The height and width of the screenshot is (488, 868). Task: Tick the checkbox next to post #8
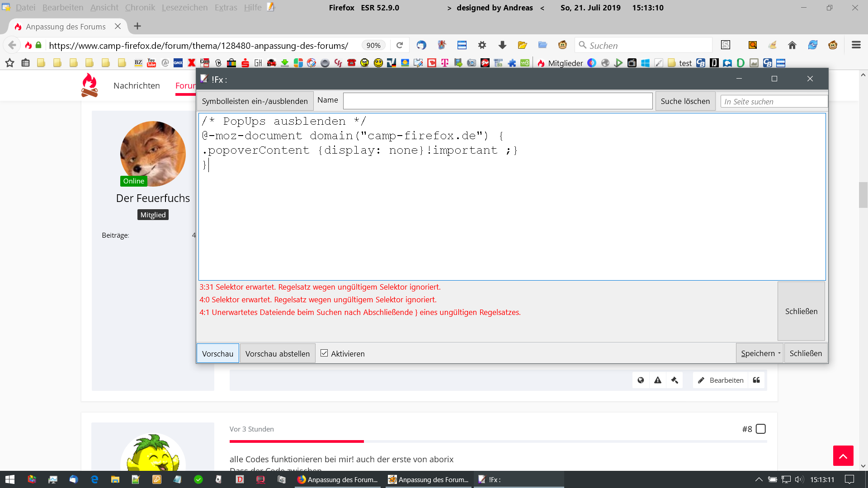tap(761, 429)
